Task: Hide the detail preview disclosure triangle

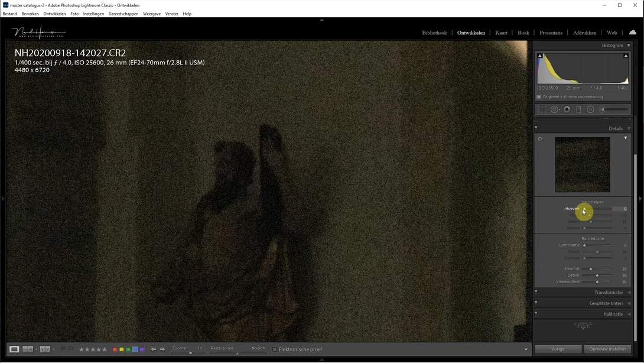Action: point(626,138)
